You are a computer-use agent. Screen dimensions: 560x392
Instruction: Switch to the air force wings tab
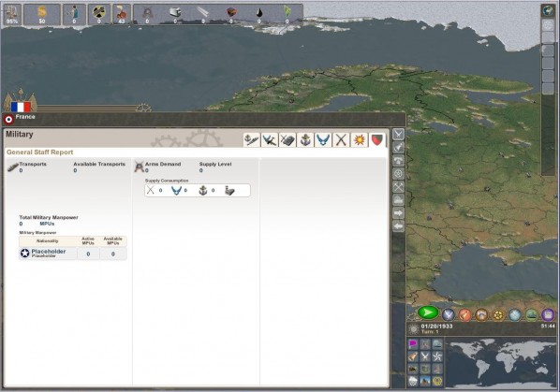point(323,139)
